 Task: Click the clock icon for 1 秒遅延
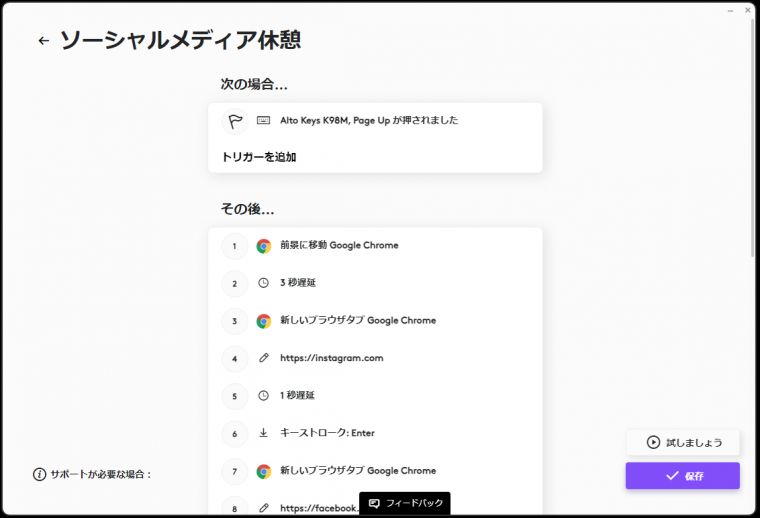pyautogui.click(x=264, y=396)
